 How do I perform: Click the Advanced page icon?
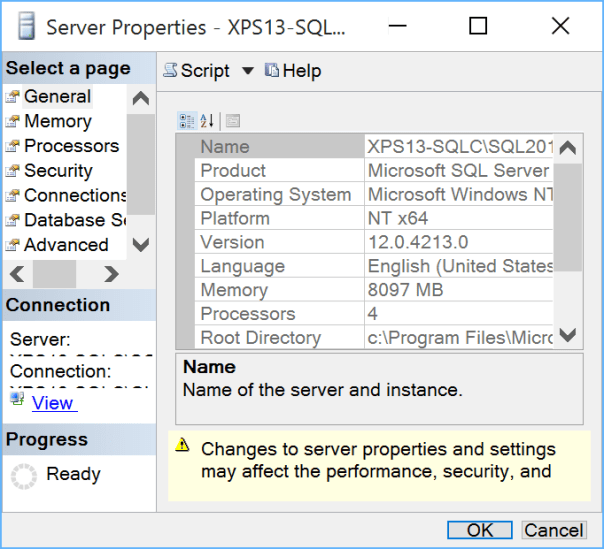coord(12,245)
